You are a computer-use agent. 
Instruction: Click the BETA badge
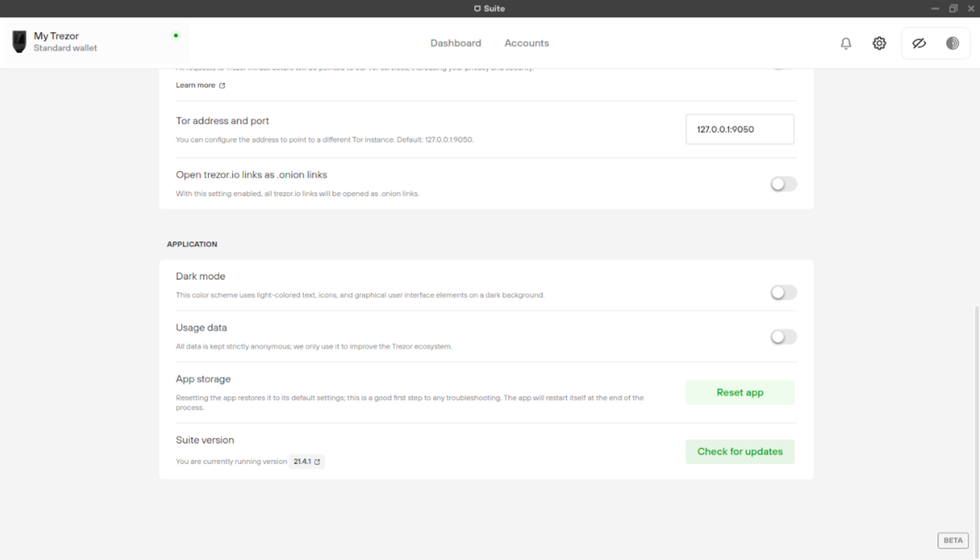tap(952, 540)
